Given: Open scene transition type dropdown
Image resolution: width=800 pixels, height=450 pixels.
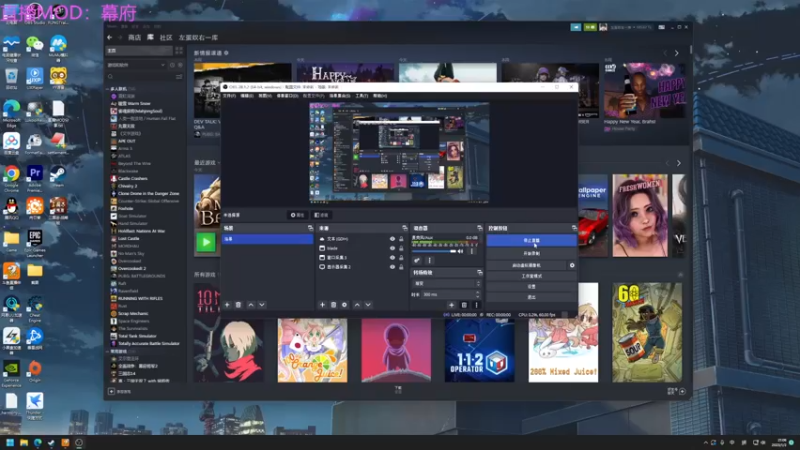Looking at the screenshot, I should 446,283.
